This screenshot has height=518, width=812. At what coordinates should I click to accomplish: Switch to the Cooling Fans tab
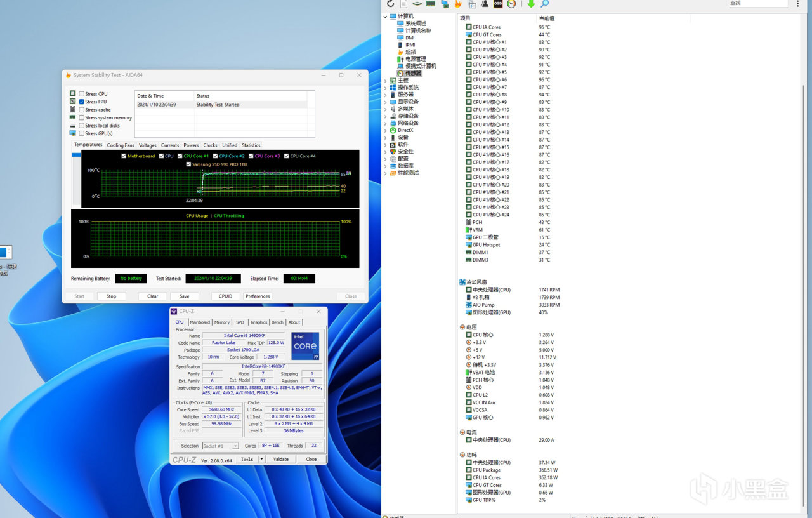coord(120,145)
